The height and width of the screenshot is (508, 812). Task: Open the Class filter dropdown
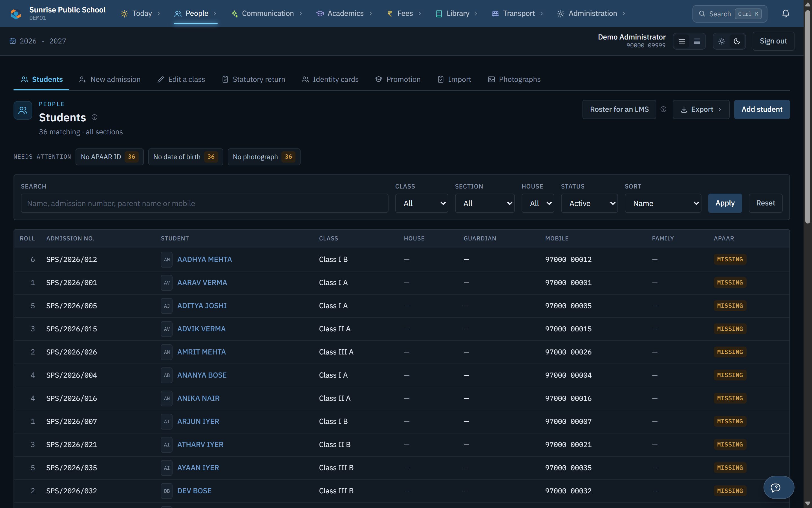tap(422, 203)
